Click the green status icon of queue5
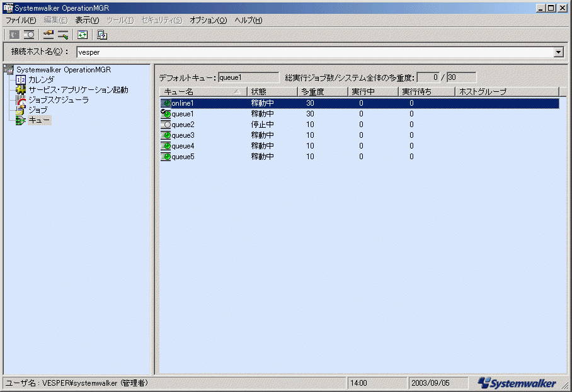 click(166, 157)
